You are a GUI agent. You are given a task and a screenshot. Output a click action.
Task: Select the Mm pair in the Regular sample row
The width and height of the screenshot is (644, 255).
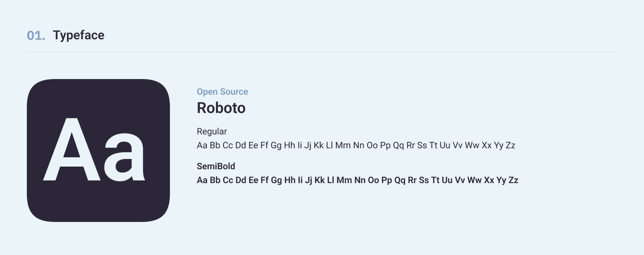coord(343,145)
